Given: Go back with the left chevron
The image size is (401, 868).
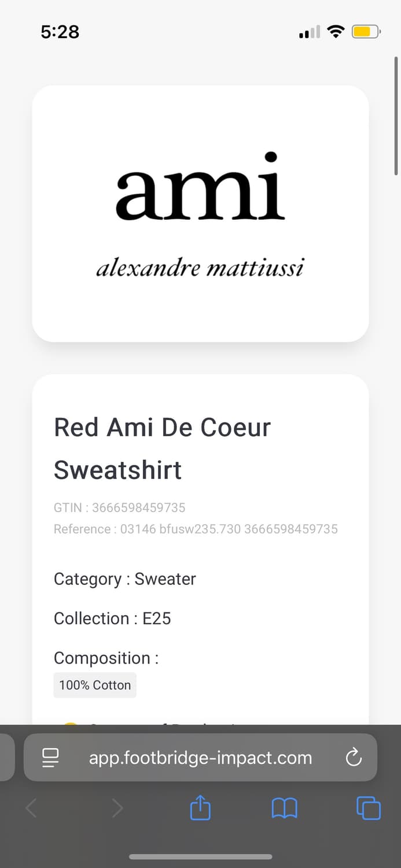Looking at the screenshot, I should click(31, 808).
